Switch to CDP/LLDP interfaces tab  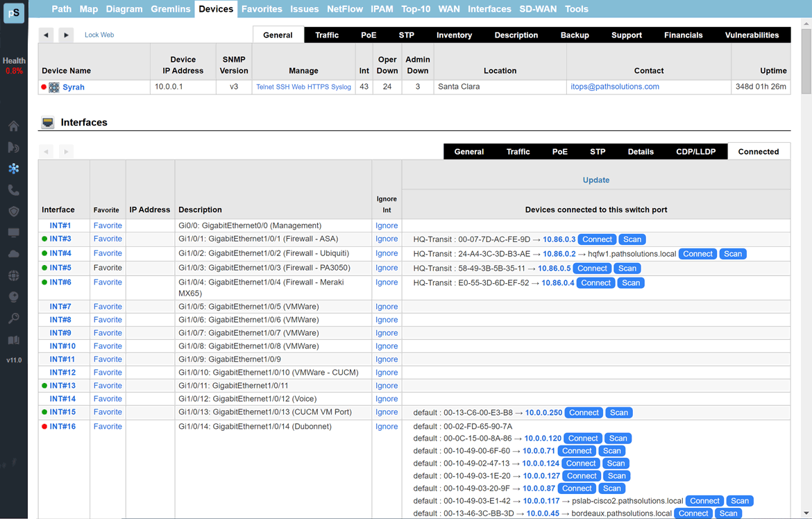click(695, 151)
